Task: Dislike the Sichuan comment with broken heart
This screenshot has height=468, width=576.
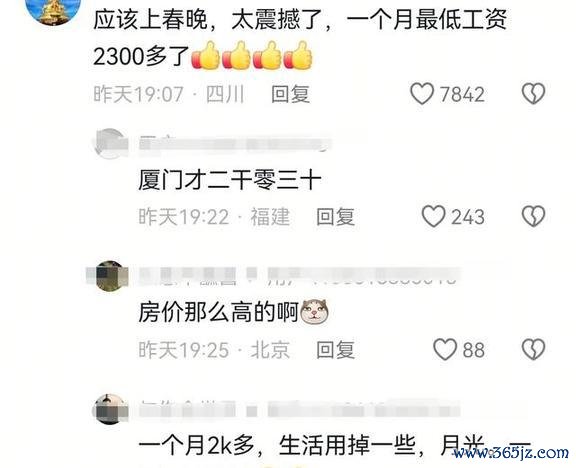Action: pos(533,94)
